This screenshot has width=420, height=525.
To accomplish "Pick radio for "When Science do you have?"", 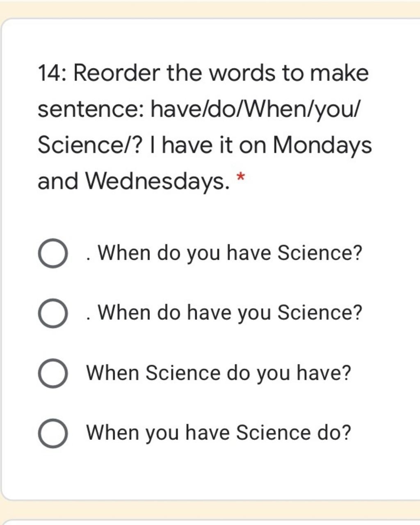I will point(53,373).
